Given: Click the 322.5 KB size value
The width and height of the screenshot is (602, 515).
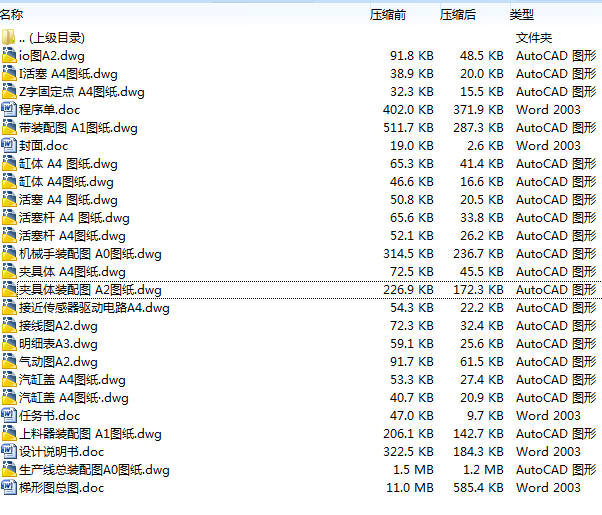Looking at the screenshot, I should (408, 452).
